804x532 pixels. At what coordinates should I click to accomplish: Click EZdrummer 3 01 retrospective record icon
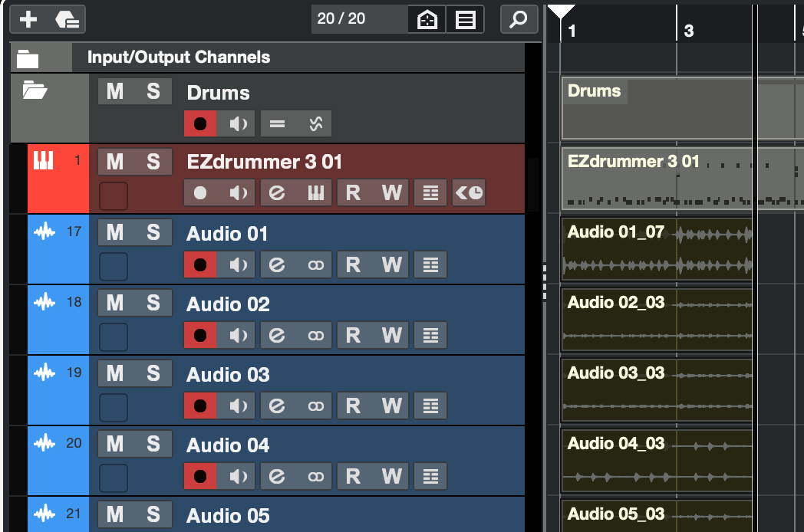click(x=469, y=193)
